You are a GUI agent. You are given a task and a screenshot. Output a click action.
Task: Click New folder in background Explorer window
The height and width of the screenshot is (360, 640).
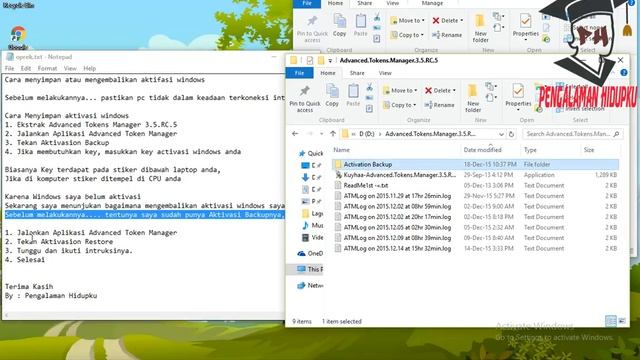coord(480,29)
